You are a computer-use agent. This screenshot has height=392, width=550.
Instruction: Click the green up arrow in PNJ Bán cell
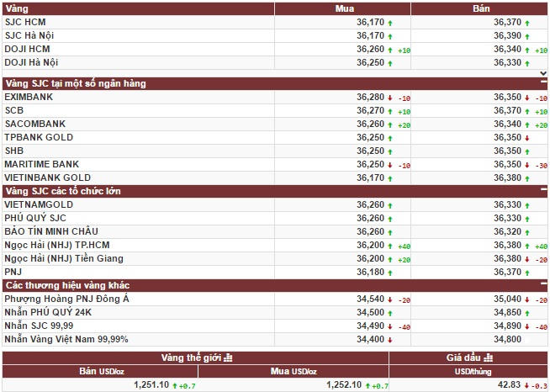[526, 273]
